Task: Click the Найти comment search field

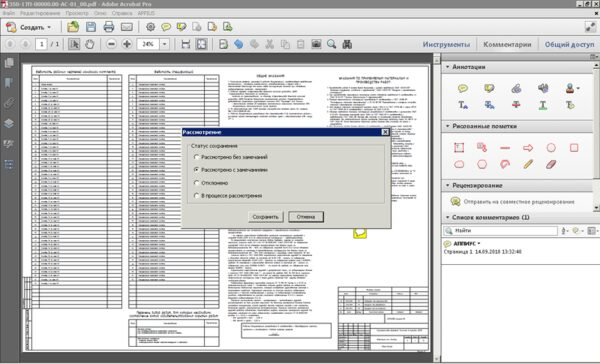Action: click(x=501, y=231)
